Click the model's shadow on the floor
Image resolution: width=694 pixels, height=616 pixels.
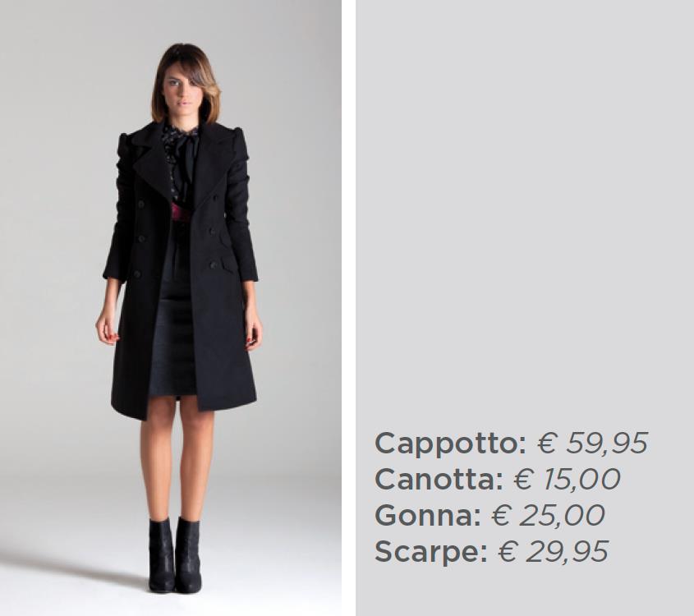point(76,568)
